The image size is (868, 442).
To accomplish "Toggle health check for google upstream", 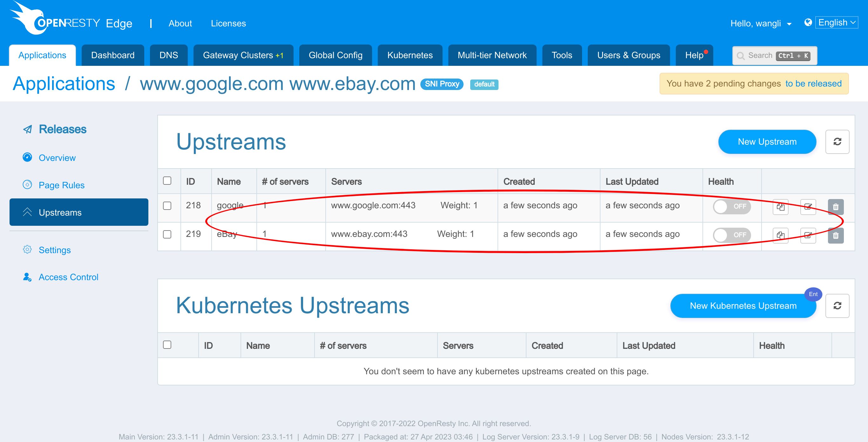I will coord(732,206).
